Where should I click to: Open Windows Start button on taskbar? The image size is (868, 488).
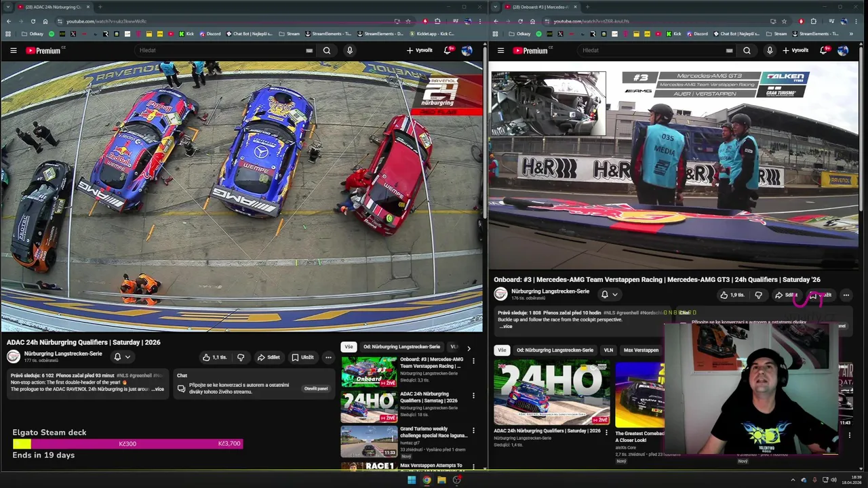[x=411, y=480]
